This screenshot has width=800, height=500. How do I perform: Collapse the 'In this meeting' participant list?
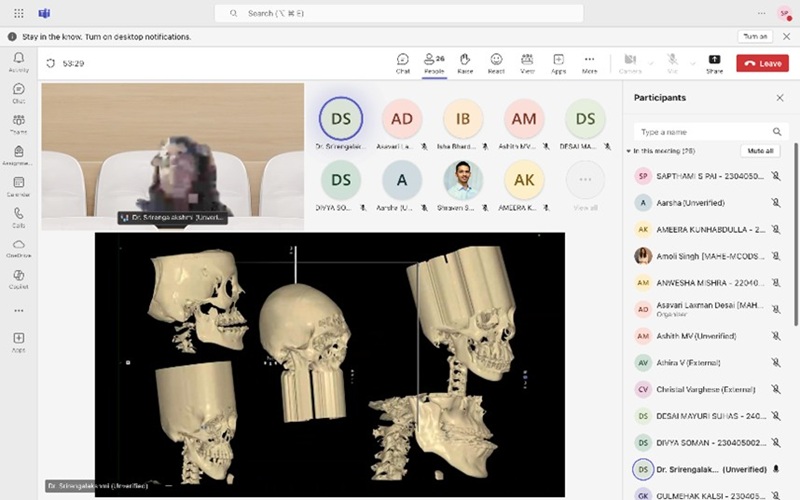[629, 151]
